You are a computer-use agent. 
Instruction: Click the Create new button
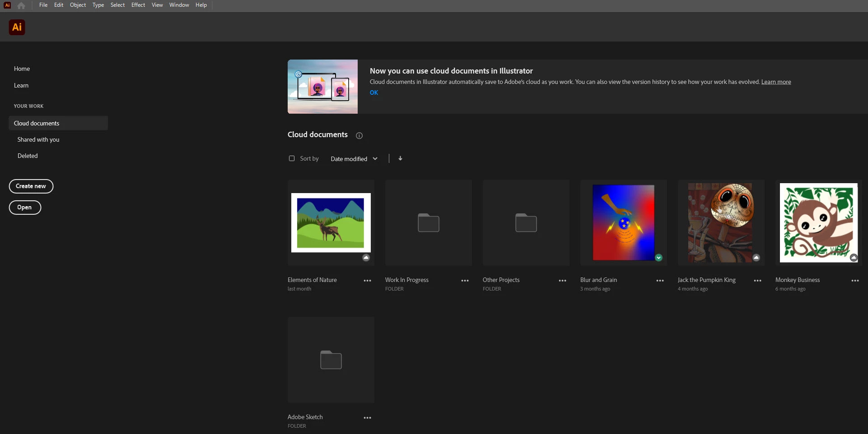pos(31,186)
